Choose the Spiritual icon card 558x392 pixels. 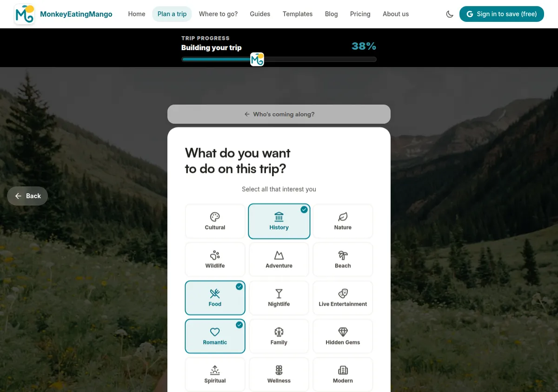[x=215, y=374]
